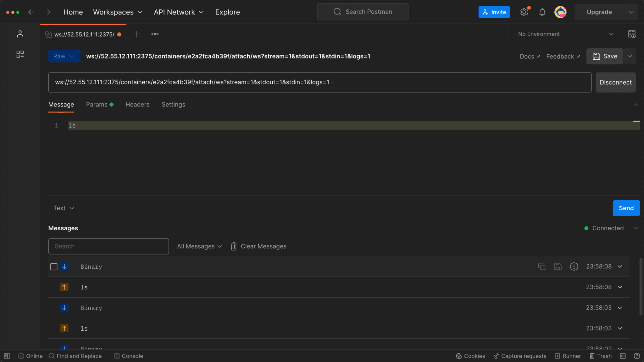
Task: Disconnect the WebSocket connection
Action: coord(615,82)
